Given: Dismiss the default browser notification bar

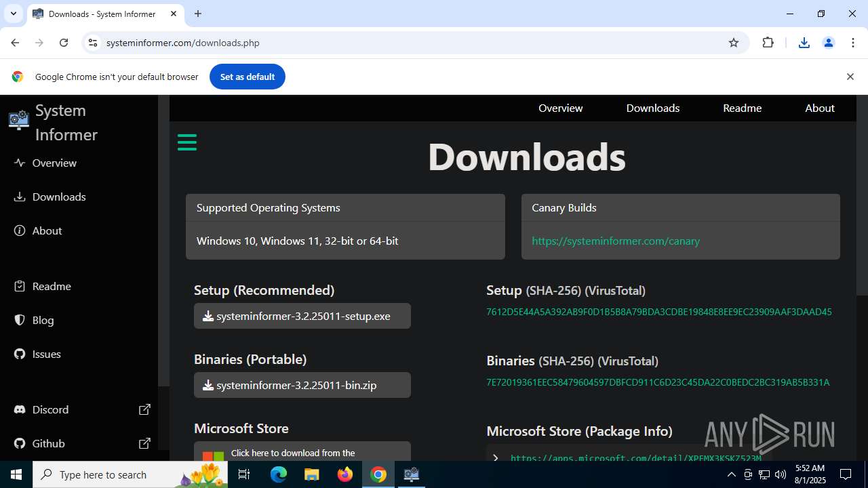Looking at the screenshot, I should click(x=850, y=77).
